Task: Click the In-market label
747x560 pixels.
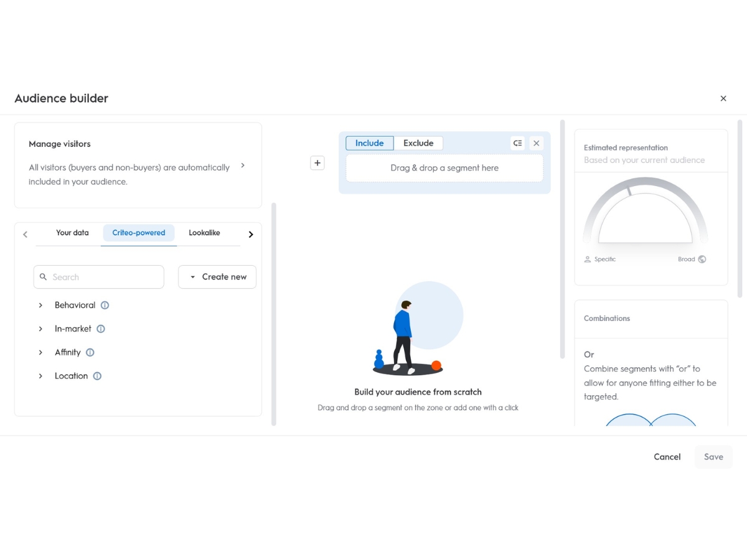Action: pos(73,329)
